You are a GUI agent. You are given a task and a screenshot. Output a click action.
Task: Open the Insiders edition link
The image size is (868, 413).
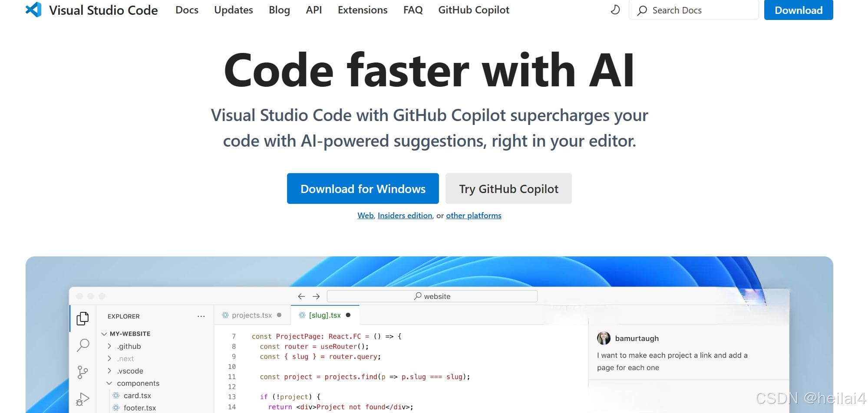pos(405,216)
